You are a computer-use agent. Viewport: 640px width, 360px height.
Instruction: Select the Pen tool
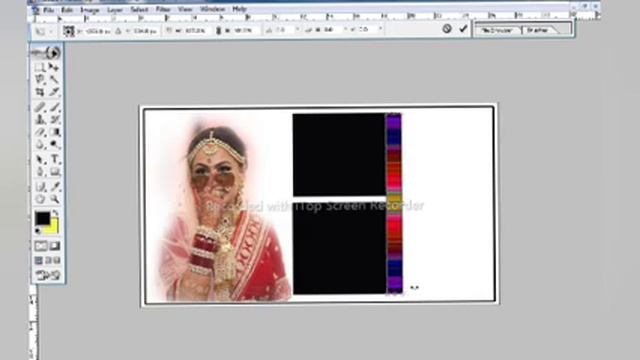(x=40, y=172)
